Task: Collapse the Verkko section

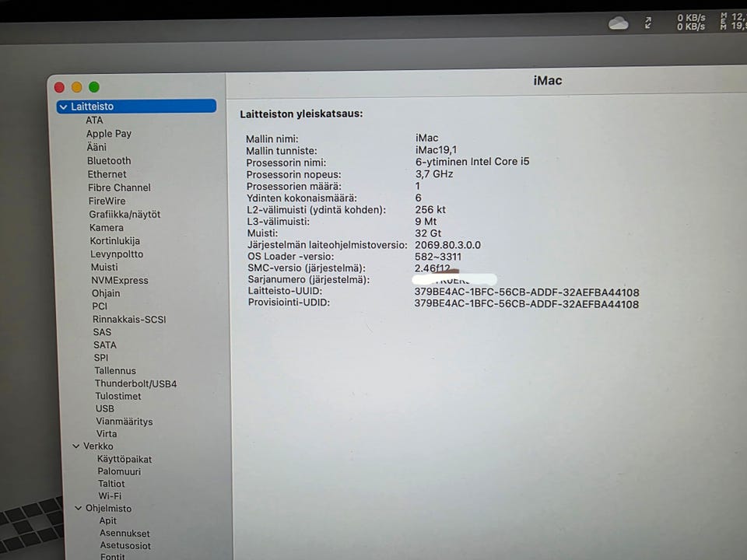Action: pyautogui.click(x=75, y=446)
